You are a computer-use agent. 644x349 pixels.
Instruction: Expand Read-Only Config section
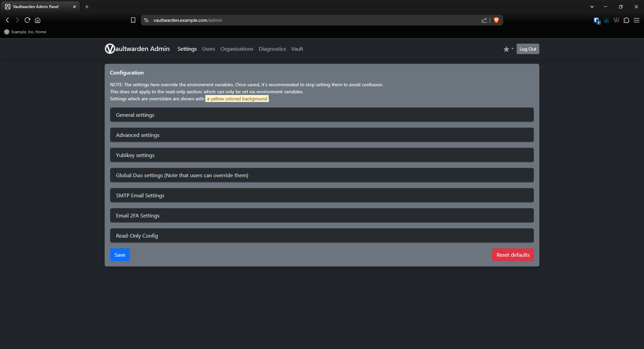click(322, 236)
